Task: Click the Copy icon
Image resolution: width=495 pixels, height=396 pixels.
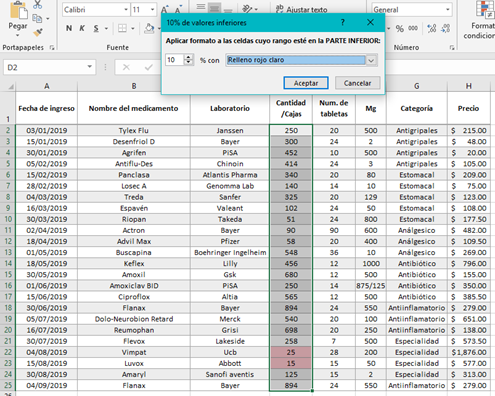Action: (x=37, y=18)
